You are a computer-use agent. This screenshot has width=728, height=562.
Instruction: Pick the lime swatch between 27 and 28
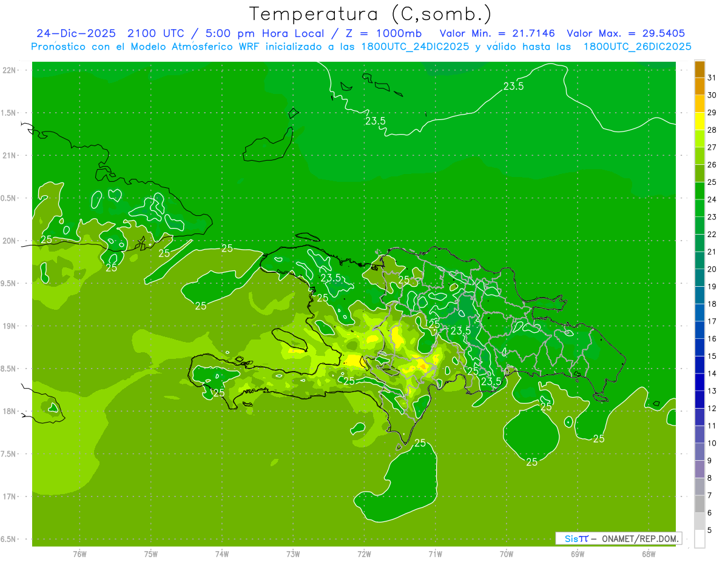coord(699,139)
